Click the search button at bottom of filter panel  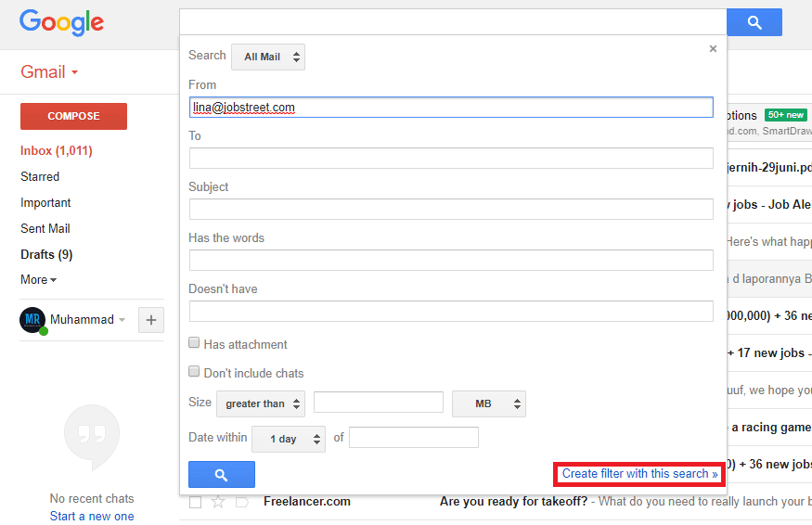tap(221, 474)
